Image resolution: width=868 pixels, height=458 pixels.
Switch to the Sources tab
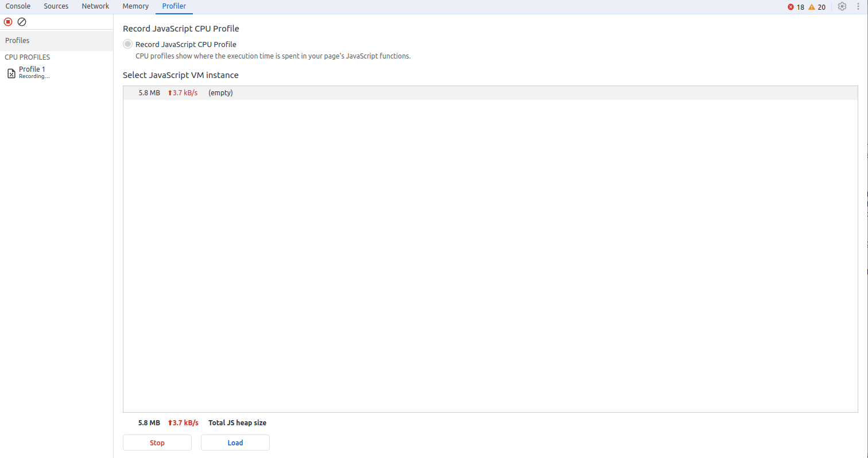56,6
